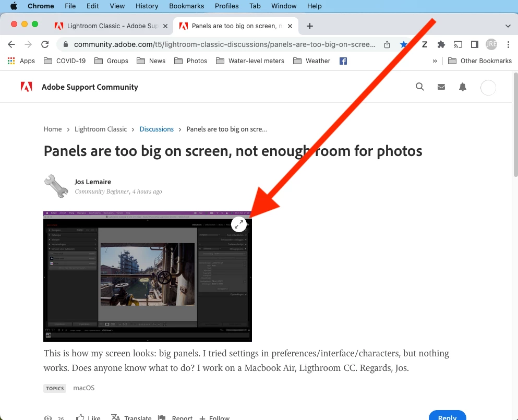Open the community user avatar
This screenshot has width=518, height=420.
pos(488,88)
